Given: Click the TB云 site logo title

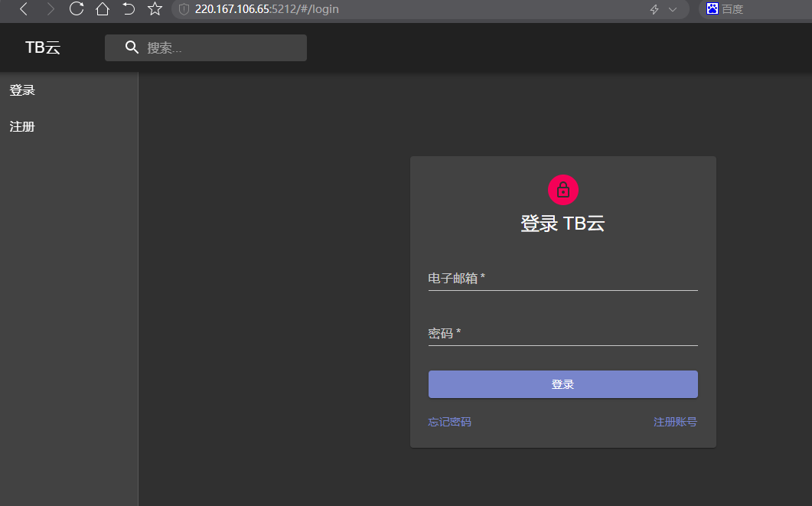Looking at the screenshot, I should point(43,47).
